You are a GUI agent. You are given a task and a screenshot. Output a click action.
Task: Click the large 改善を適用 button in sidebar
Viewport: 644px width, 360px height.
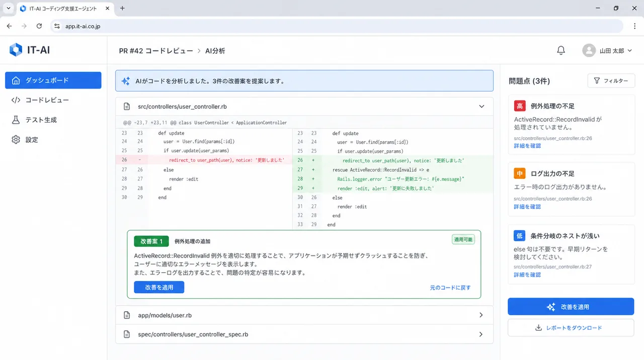coord(571,307)
